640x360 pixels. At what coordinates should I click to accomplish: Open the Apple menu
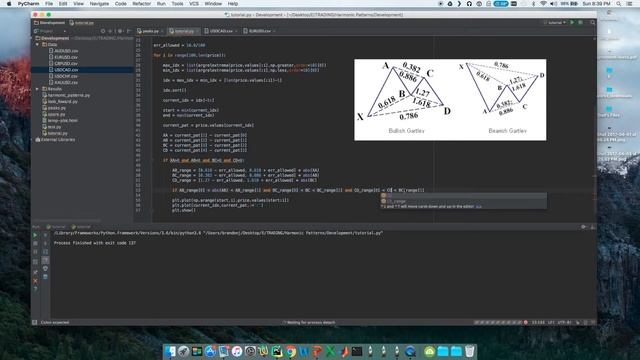tap(9, 4)
